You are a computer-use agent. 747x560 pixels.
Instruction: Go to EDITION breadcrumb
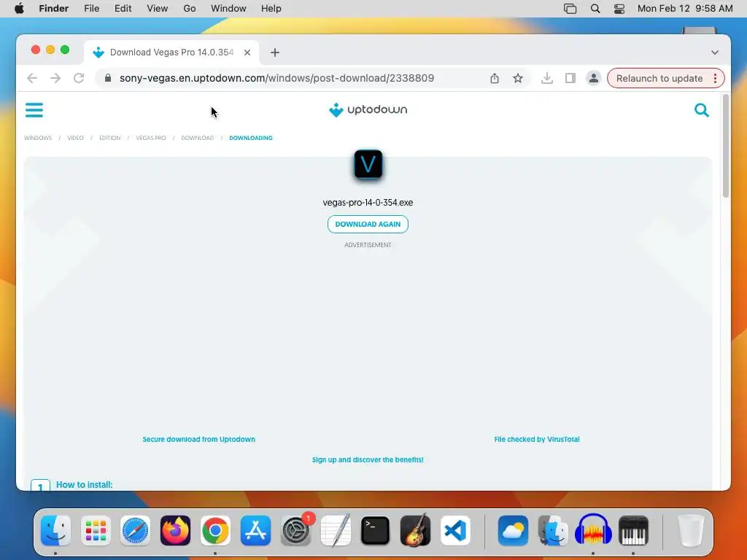[x=109, y=138]
